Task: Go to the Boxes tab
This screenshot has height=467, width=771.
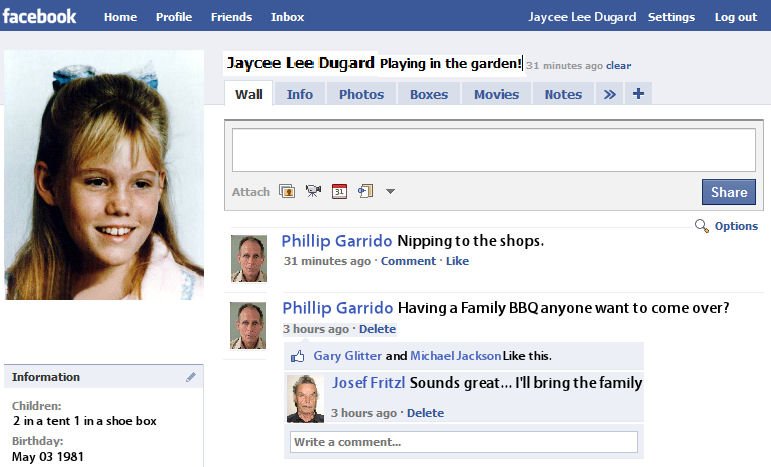Action: (429, 94)
